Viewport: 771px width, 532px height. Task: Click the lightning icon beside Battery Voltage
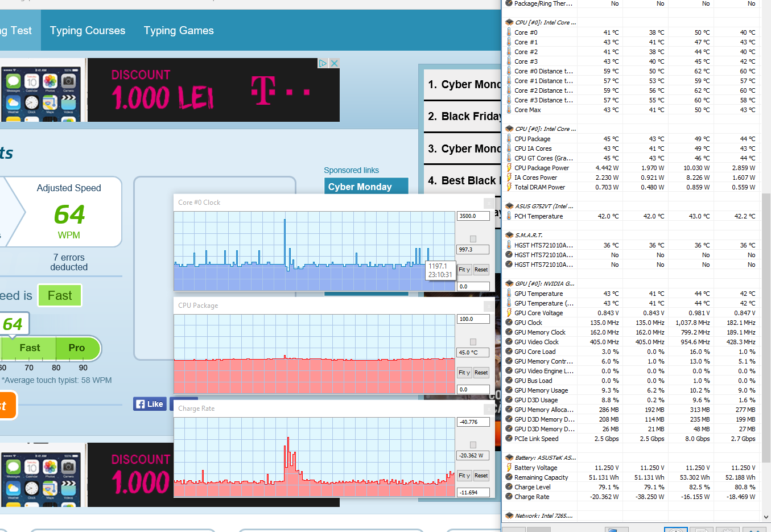click(509, 468)
